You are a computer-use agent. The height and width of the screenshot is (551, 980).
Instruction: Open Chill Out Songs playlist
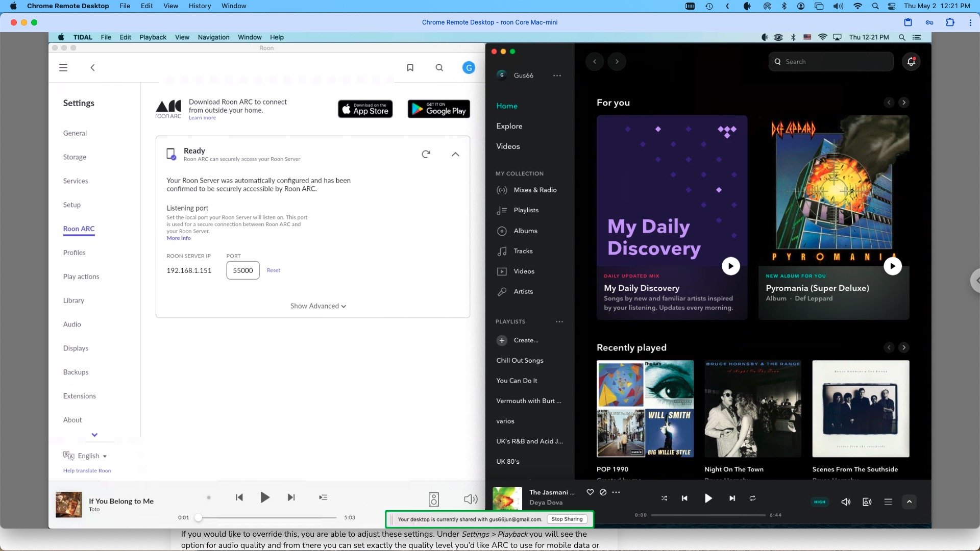pos(520,361)
